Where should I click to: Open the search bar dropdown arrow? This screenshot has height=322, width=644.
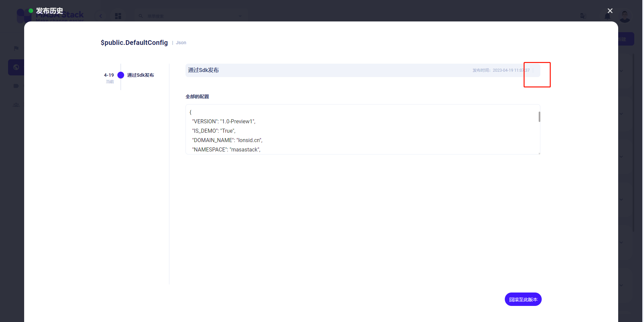click(x=240, y=16)
